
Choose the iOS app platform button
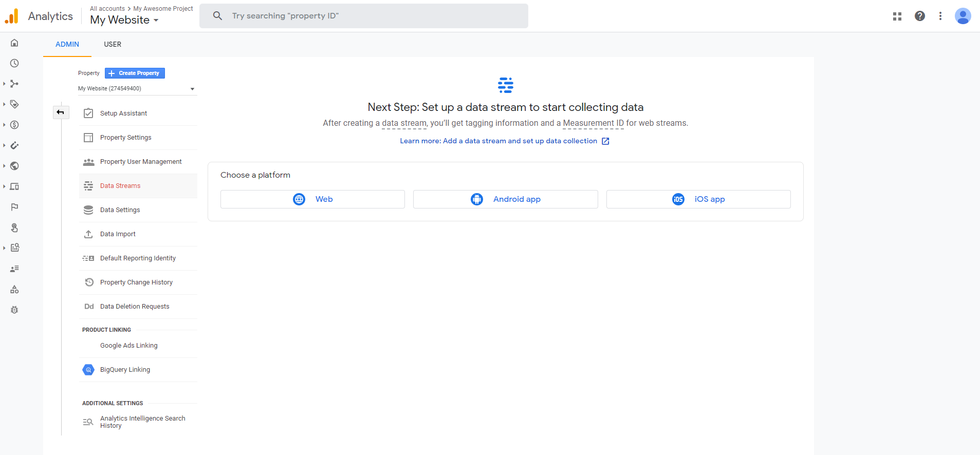coord(698,199)
